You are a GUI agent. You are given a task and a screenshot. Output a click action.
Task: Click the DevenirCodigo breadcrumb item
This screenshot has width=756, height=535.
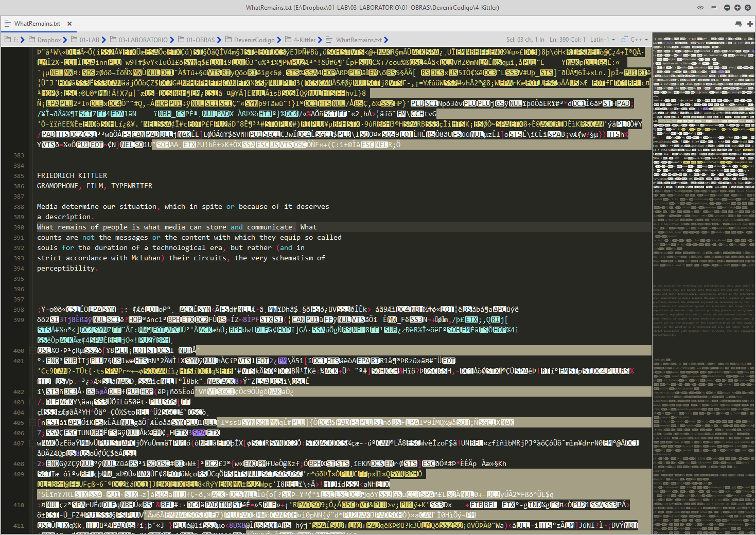(254, 40)
